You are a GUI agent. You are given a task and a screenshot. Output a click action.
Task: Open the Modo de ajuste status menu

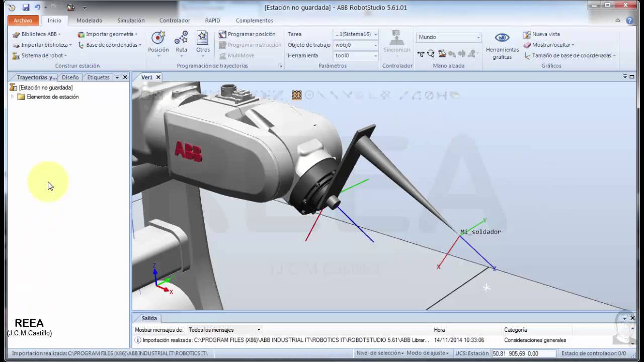coord(428,353)
